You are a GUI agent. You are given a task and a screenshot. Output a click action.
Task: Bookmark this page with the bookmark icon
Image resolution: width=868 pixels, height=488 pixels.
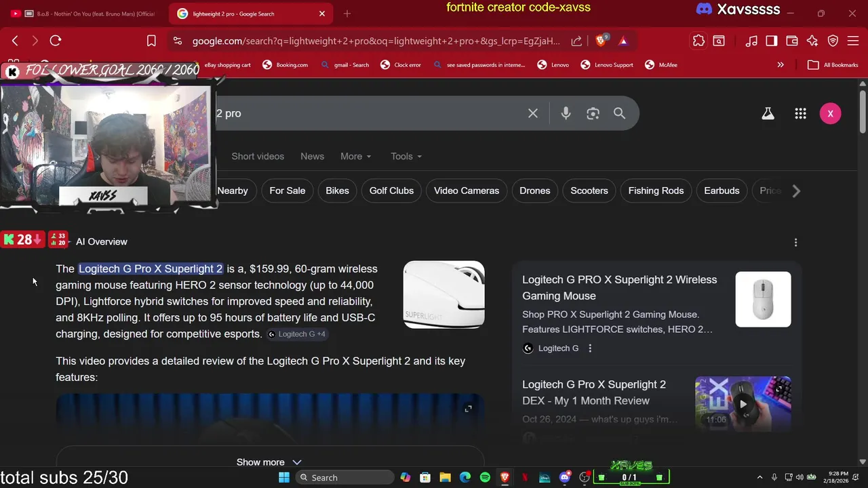coord(151,41)
